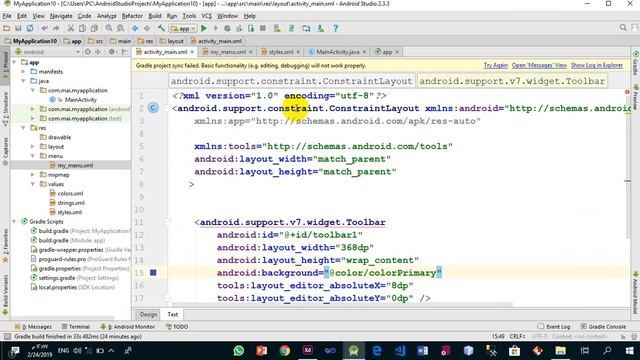Click Show Log in Explorer link
The height and width of the screenshot is (360, 640).
[597, 65]
